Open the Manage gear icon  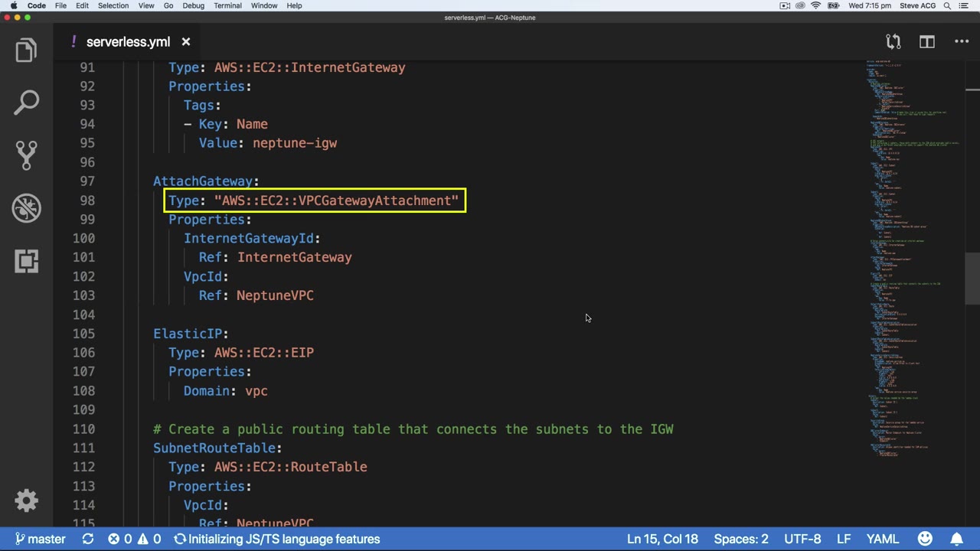point(26,501)
